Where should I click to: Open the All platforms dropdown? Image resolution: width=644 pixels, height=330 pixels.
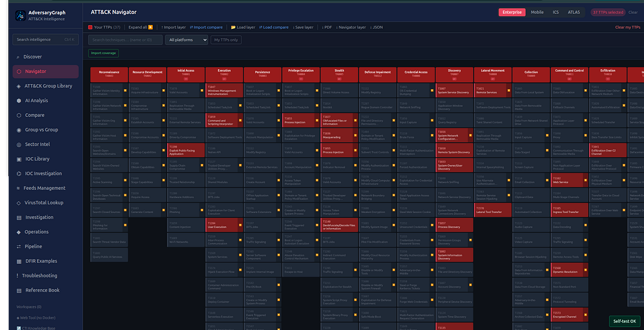point(187,40)
